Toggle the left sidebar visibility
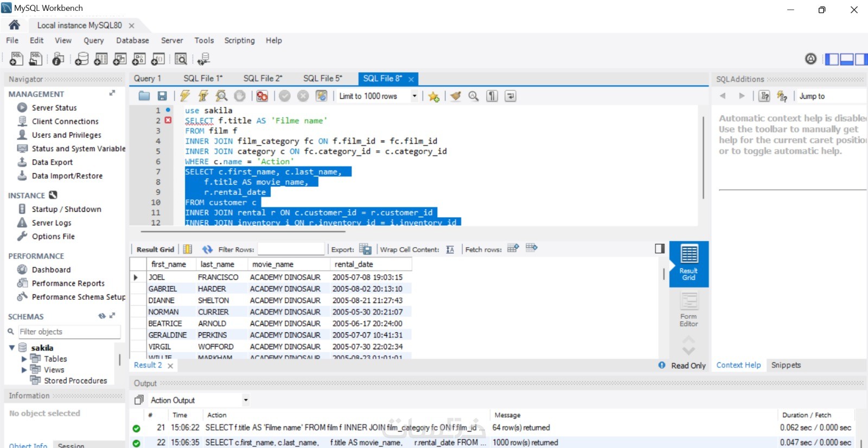The height and width of the screenshot is (448, 868). [832, 59]
